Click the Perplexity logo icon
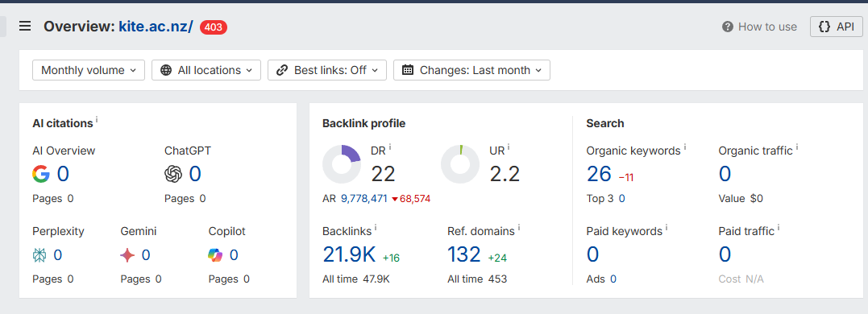Screen dimensions: 868x314 [x=39, y=255]
